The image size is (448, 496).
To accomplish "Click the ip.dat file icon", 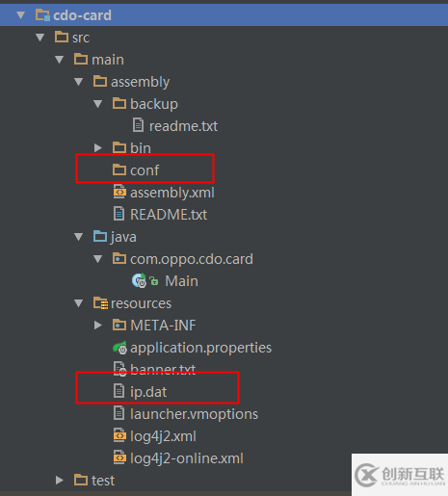I will (119, 391).
